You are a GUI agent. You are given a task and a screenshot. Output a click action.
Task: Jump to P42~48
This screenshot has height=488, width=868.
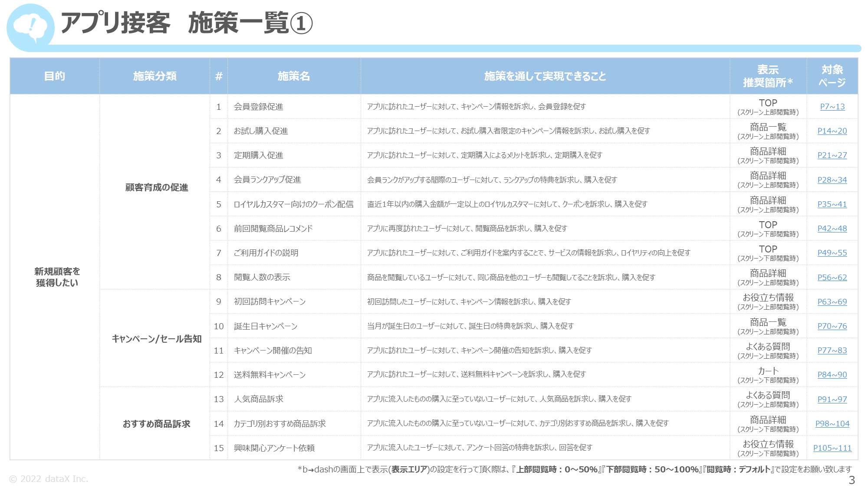pyautogui.click(x=832, y=228)
